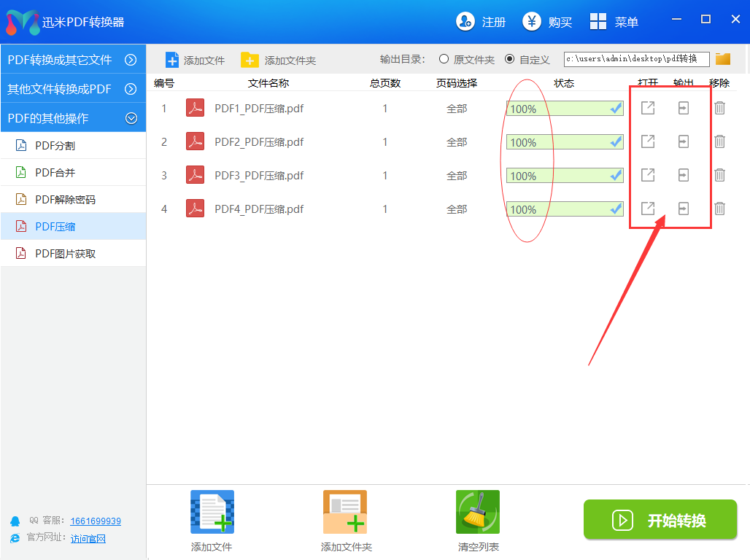This screenshot has height=560, width=750.
Task: Switch to PDF图片获取 in the sidebar
Action: point(65,254)
